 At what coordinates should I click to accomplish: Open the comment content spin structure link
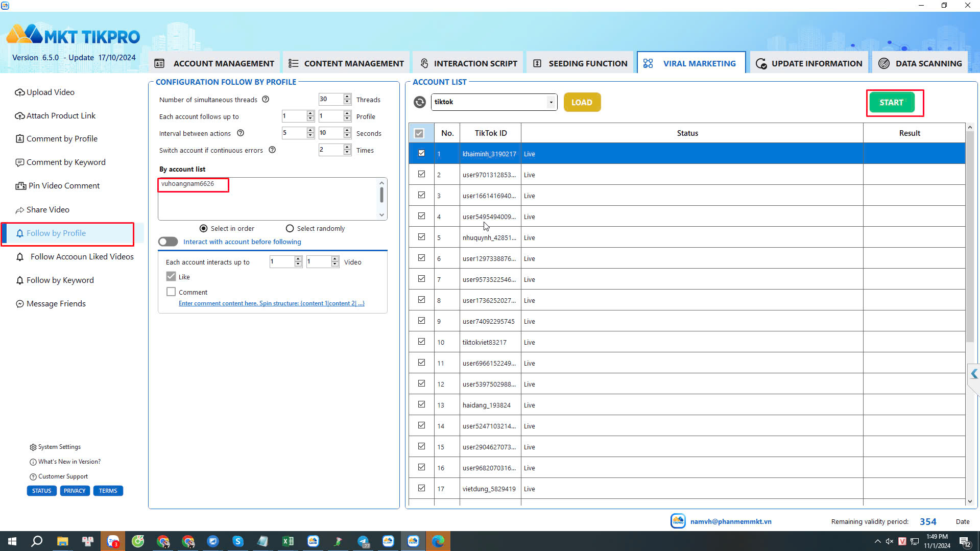tap(272, 303)
